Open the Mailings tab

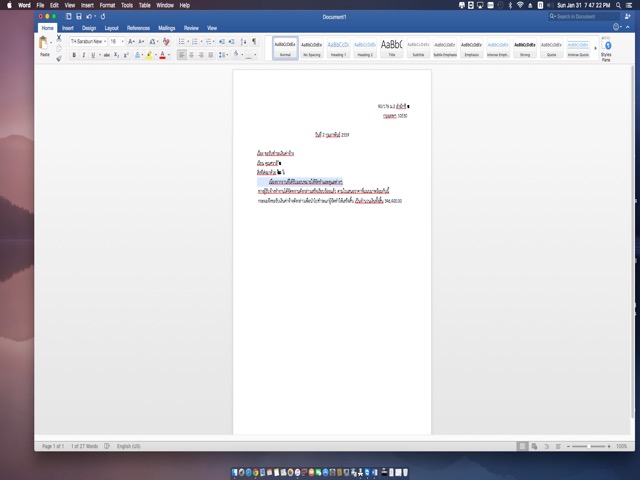(x=166, y=28)
